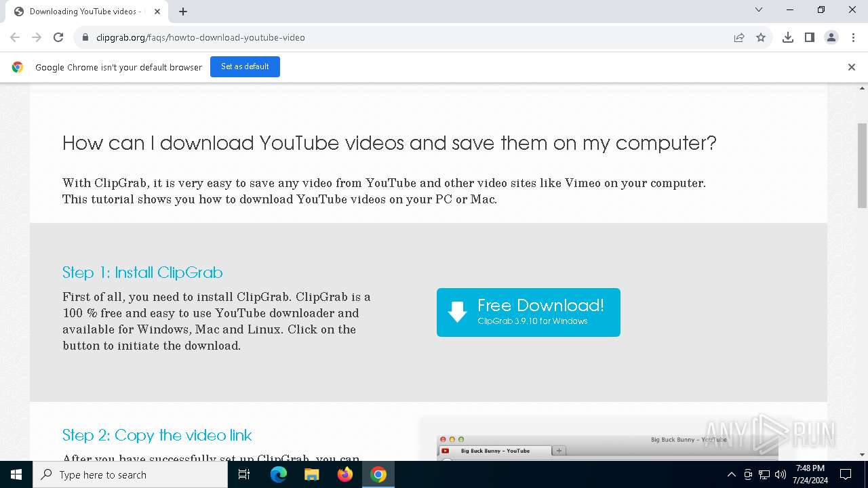Open File Explorer from the taskbar
The width and height of the screenshot is (868, 488).
(x=311, y=474)
